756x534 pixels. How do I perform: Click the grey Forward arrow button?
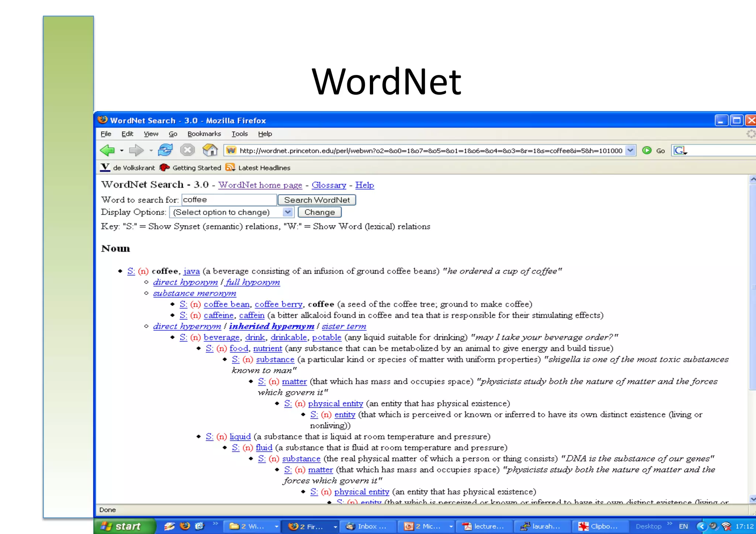pyautogui.click(x=136, y=150)
